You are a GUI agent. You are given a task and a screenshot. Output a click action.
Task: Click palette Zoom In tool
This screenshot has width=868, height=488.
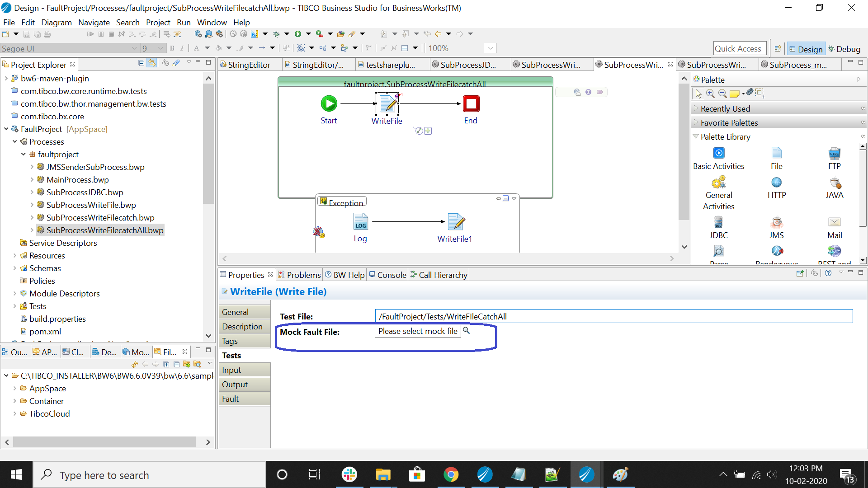click(x=711, y=94)
